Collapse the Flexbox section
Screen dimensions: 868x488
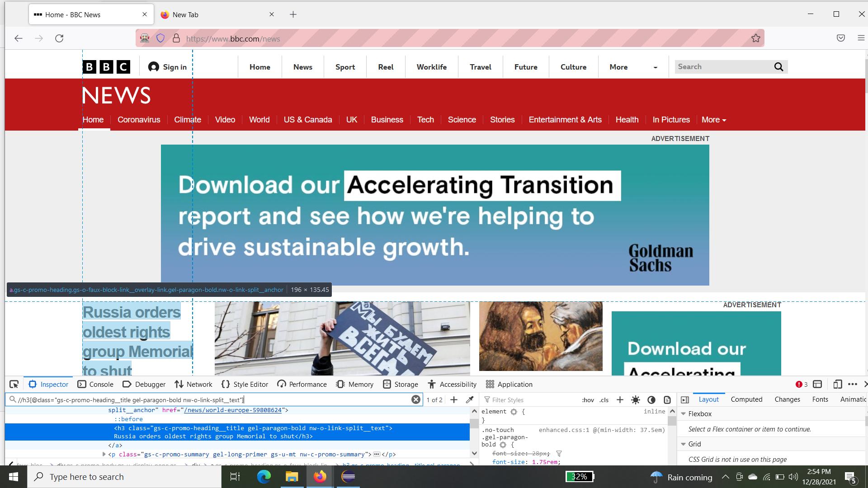(x=684, y=414)
